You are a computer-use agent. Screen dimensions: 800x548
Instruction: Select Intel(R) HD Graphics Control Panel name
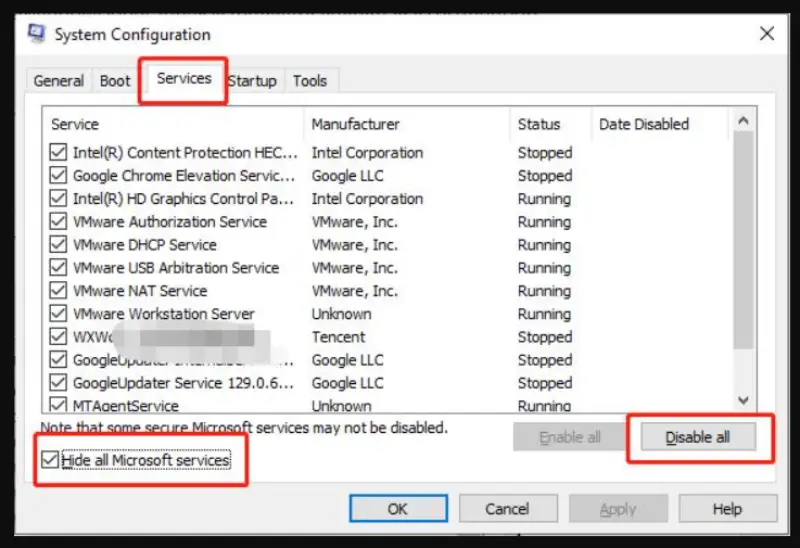tap(184, 198)
